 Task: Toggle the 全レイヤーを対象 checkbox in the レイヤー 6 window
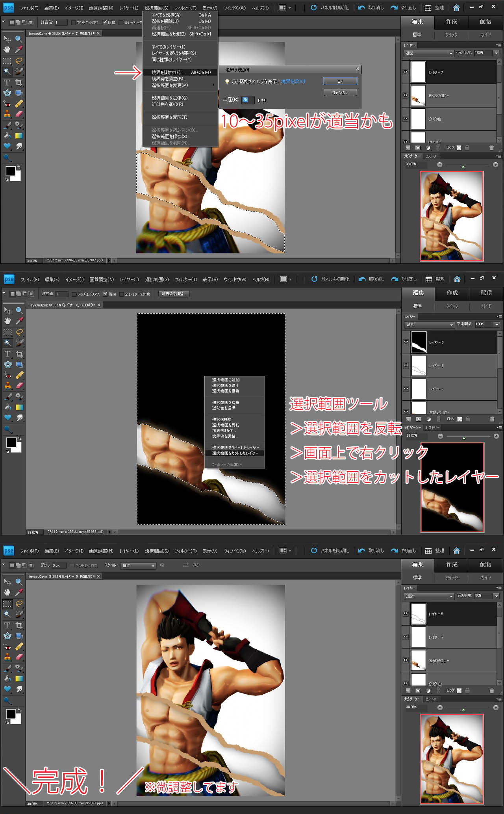click(x=122, y=294)
